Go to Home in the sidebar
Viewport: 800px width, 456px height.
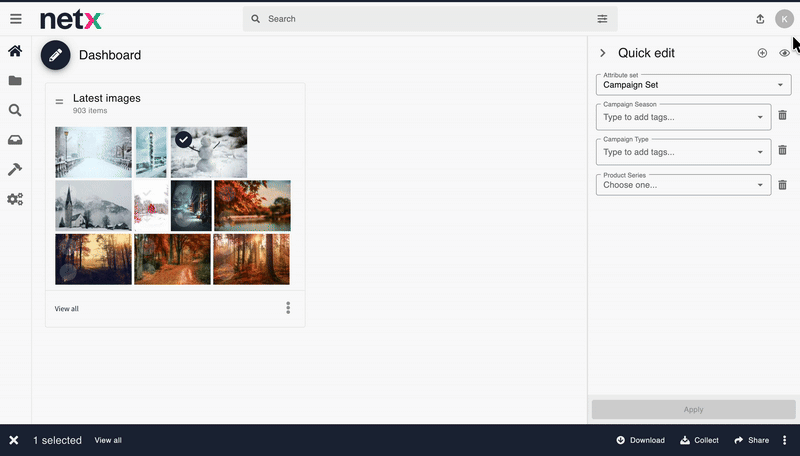coord(15,51)
